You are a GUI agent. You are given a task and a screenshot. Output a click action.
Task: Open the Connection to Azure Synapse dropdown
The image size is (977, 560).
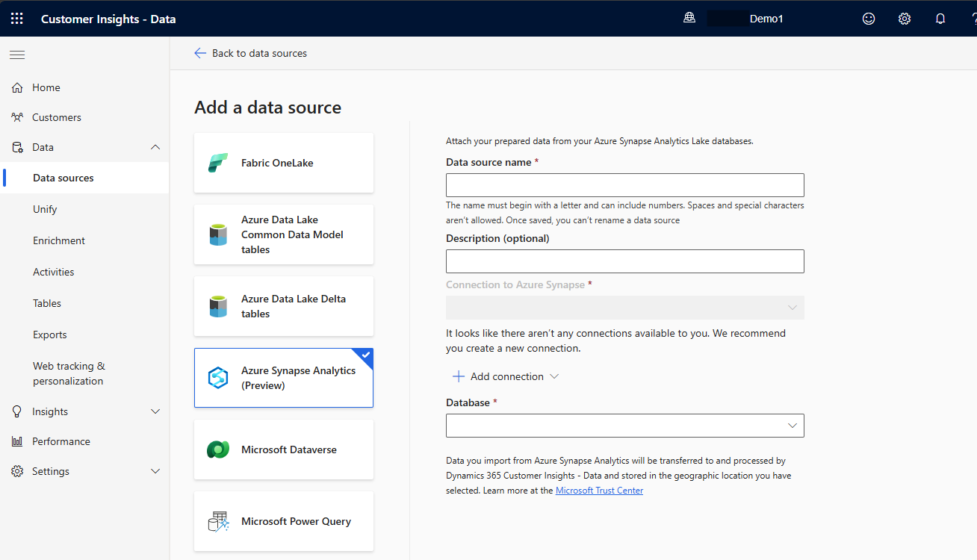(x=625, y=308)
